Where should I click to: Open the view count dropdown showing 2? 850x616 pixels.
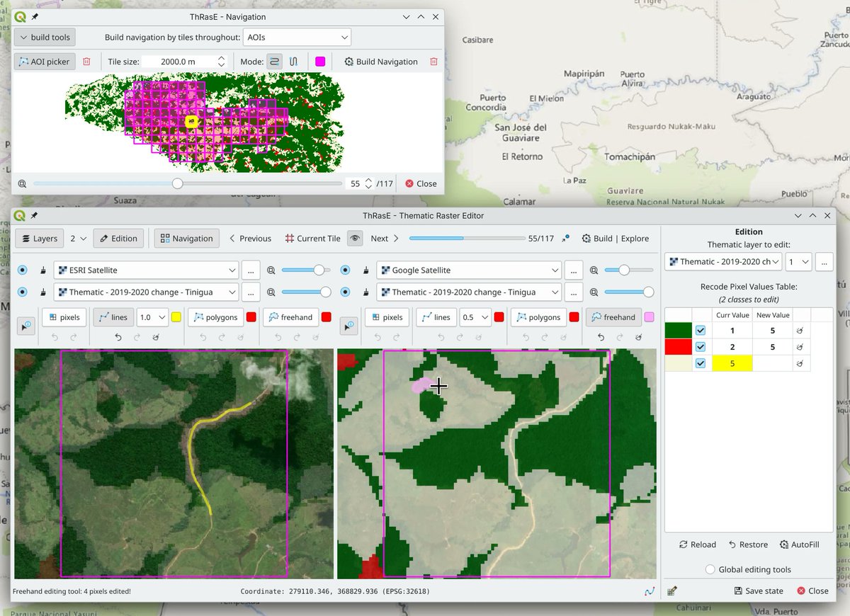(77, 239)
